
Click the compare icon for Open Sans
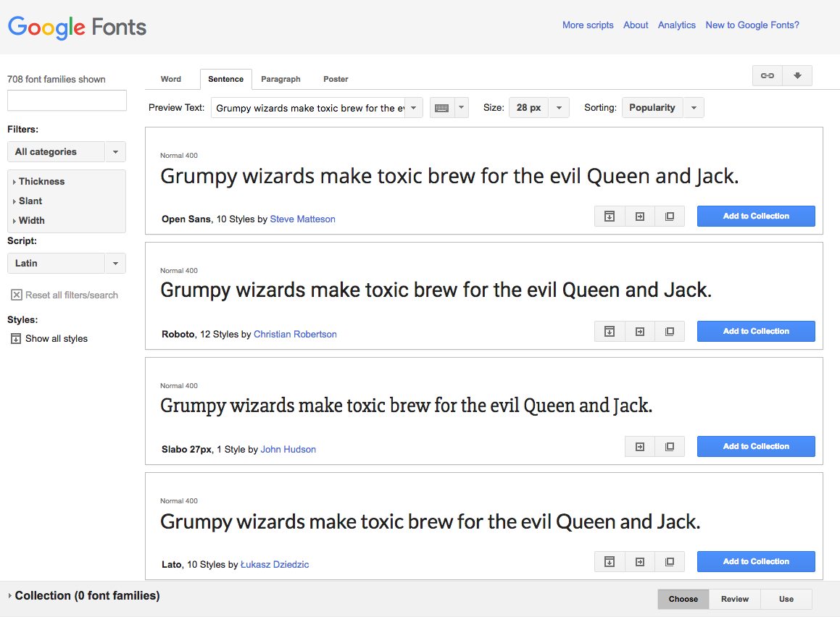point(670,216)
